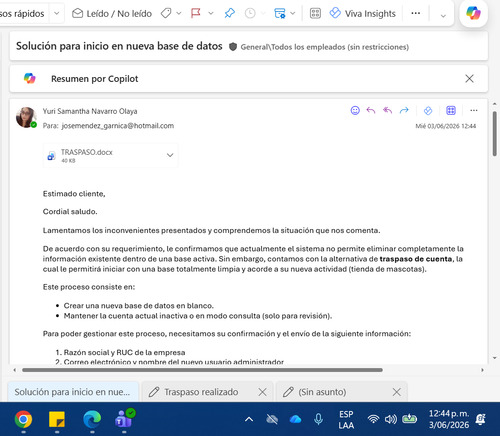Open the snooze clock icon
The height and width of the screenshot is (436, 500).
coord(250,13)
